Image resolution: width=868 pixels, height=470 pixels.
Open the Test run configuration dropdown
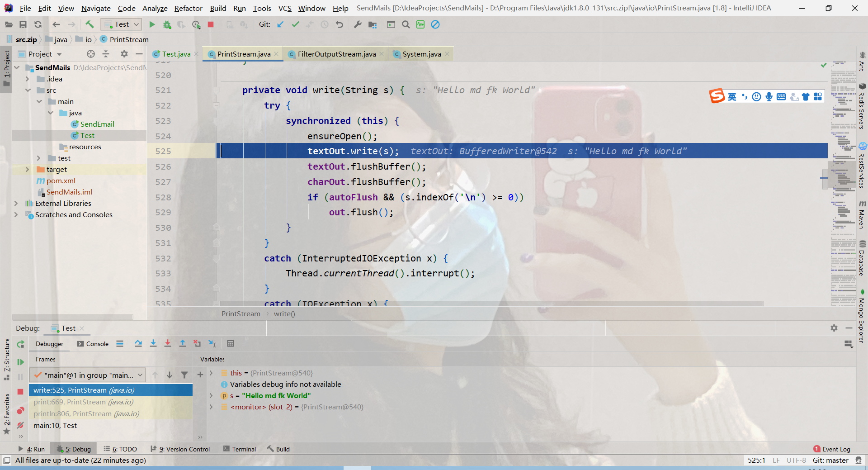[x=122, y=24]
